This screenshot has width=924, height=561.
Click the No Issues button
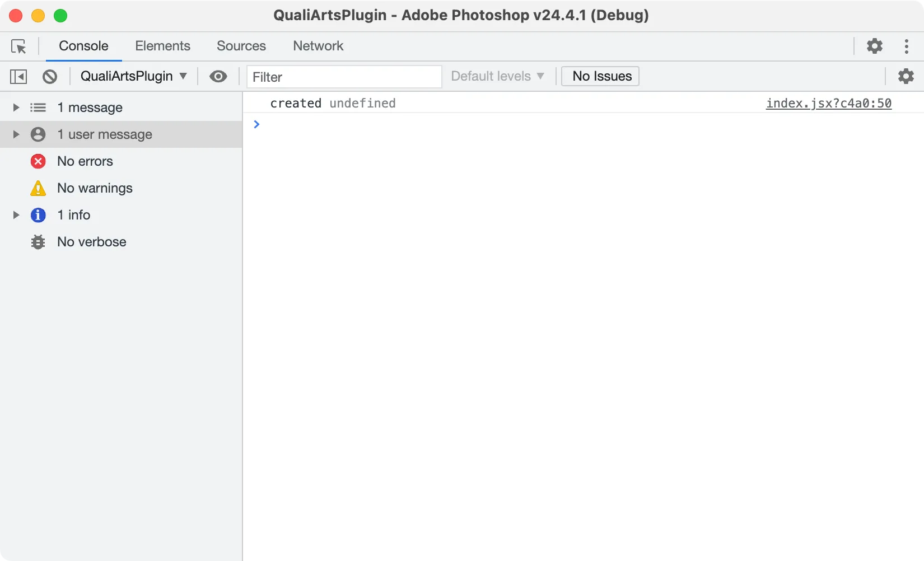601,76
